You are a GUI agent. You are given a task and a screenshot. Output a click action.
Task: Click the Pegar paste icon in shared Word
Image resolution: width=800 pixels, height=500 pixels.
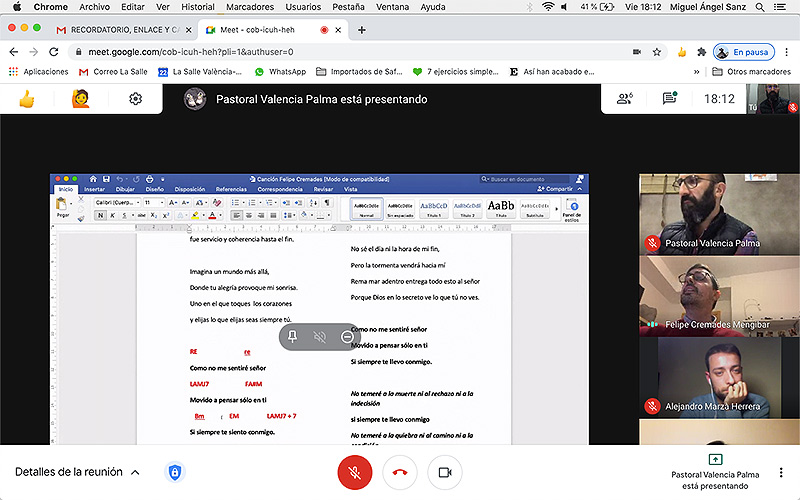pos(62,205)
